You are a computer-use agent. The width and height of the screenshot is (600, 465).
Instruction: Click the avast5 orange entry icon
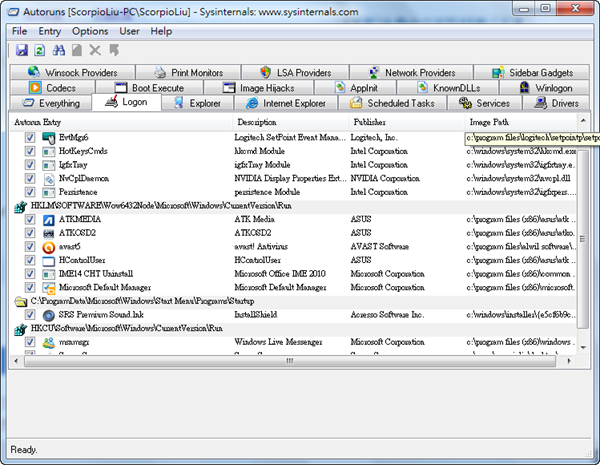tap(48, 246)
